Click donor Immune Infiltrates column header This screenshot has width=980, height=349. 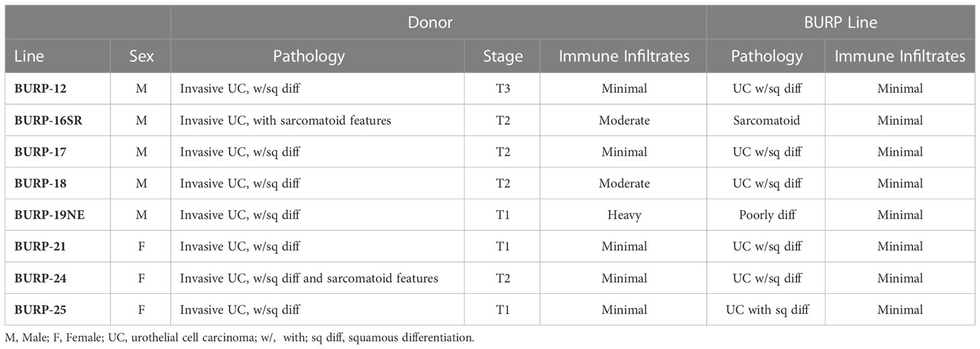624,56
